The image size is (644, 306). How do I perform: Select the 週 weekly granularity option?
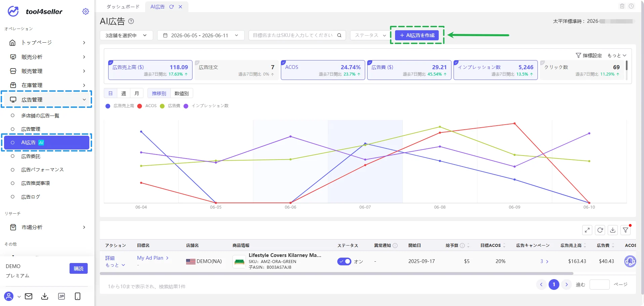(x=124, y=93)
